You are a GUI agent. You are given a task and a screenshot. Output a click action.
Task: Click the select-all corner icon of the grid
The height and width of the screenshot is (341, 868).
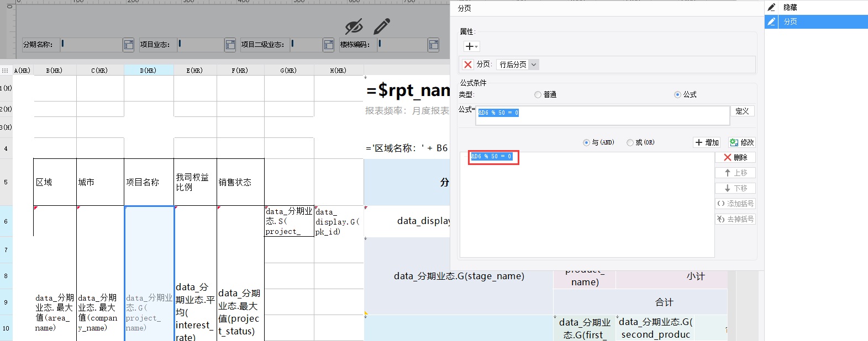point(5,71)
